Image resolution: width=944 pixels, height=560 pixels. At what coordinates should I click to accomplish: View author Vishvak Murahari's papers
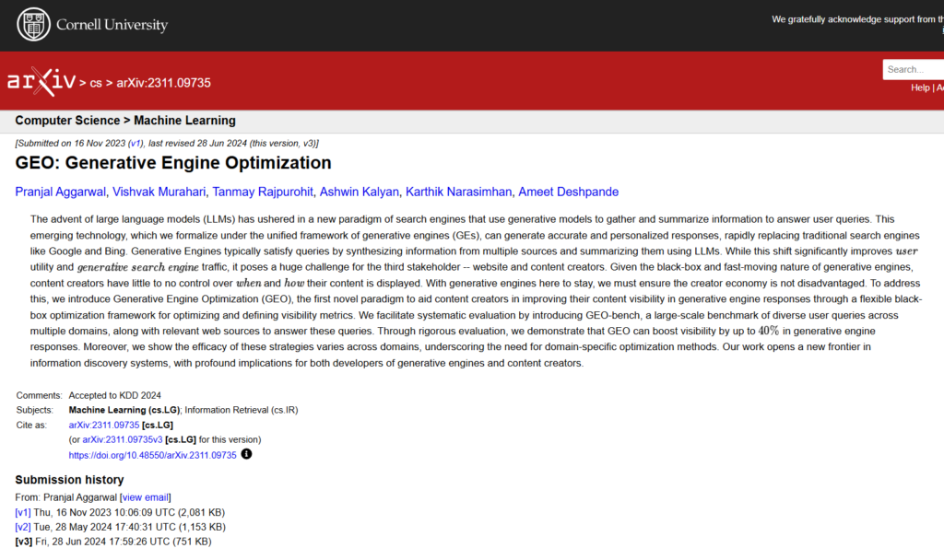coord(158,192)
